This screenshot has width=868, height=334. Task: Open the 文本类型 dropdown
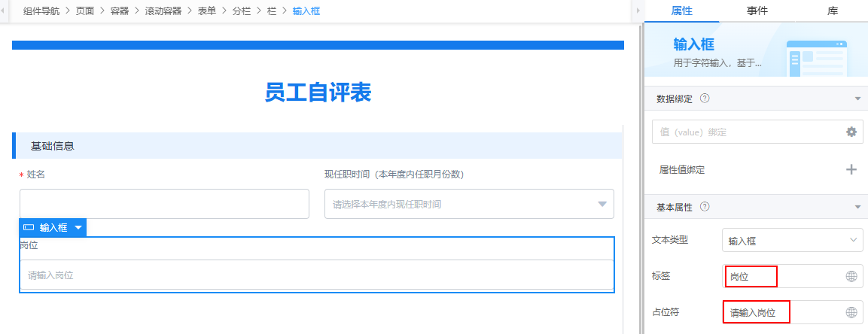coord(792,241)
